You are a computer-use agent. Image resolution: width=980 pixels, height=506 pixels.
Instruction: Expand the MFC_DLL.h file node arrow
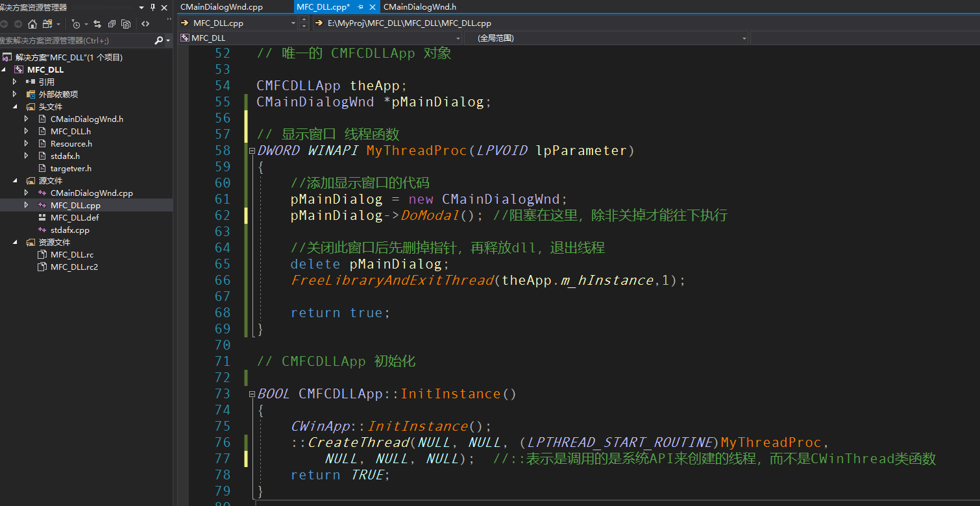27,131
